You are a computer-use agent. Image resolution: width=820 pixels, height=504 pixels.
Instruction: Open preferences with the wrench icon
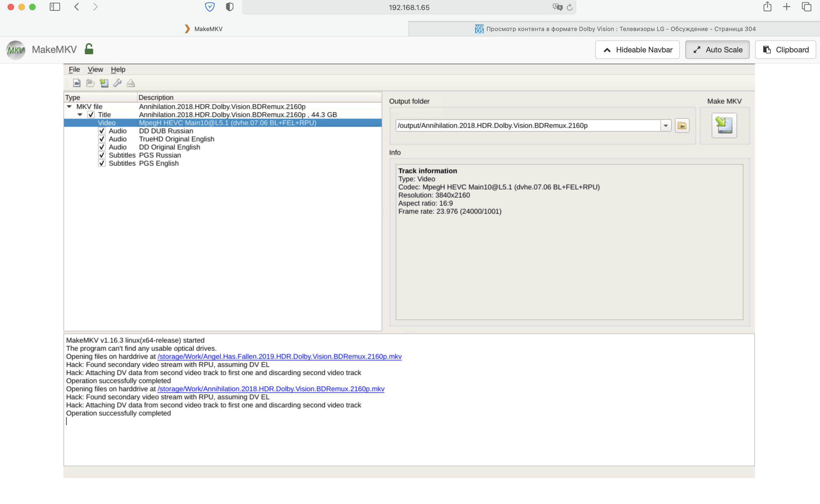[117, 83]
